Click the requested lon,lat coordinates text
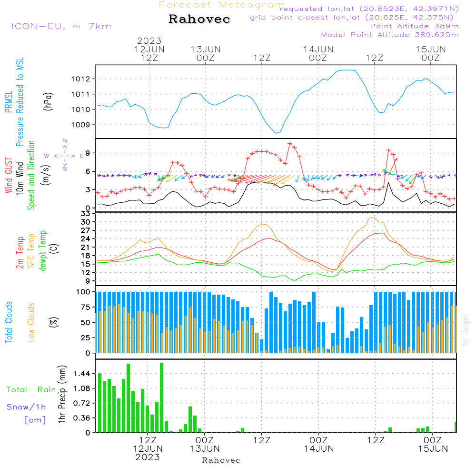Viewport: 476px width, 476px height. tap(369, 9)
